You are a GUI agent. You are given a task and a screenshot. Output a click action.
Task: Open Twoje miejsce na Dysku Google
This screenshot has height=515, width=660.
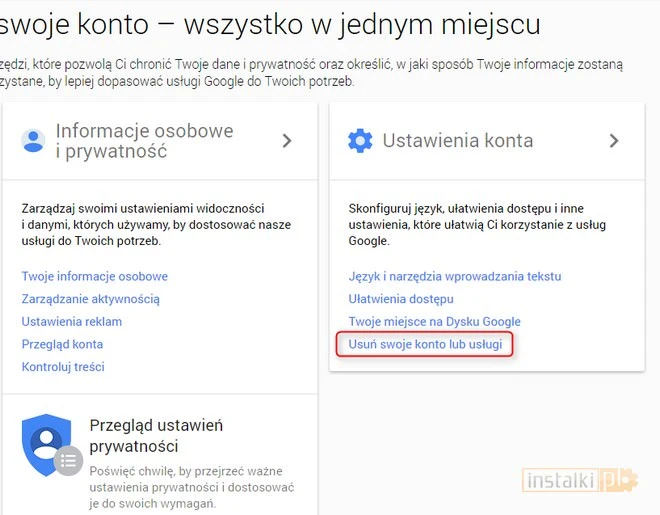pos(434,322)
